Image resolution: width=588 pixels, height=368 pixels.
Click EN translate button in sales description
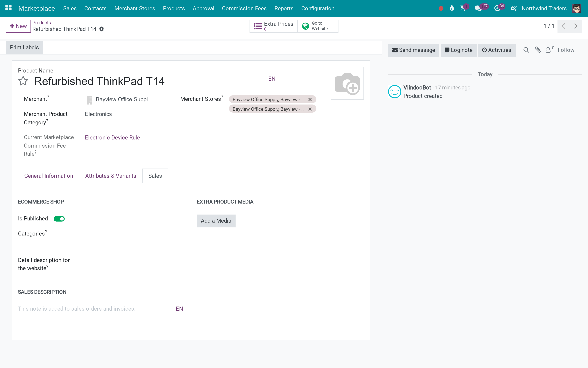tap(179, 309)
